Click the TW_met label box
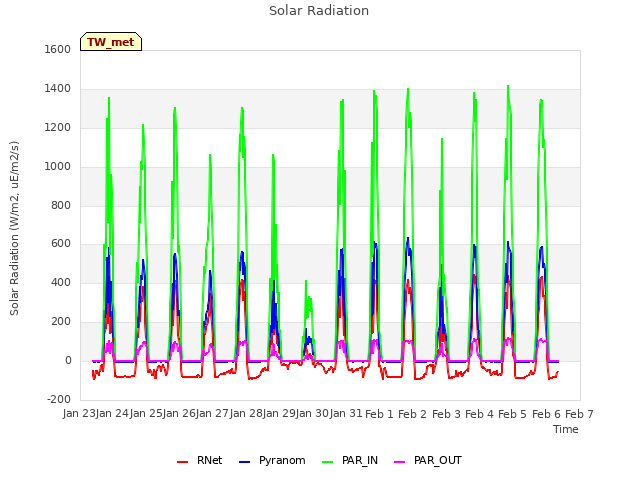The height and width of the screenshot is (480, 640). point(111,42)
